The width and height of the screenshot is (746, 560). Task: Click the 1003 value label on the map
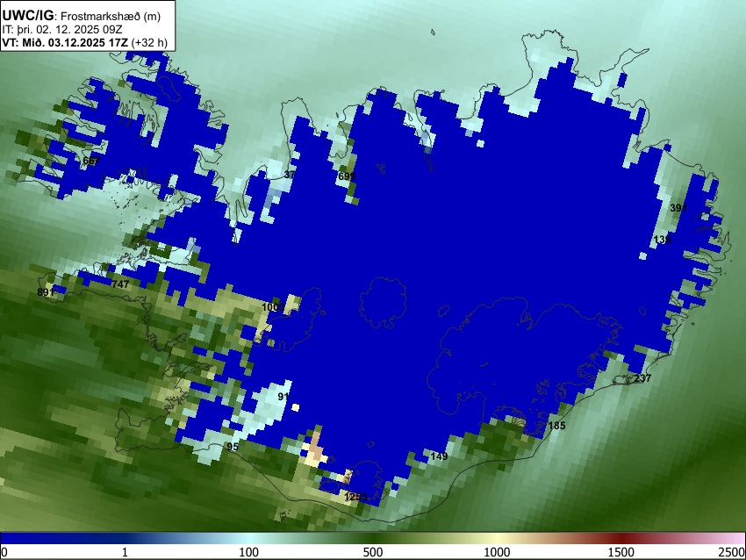[273, 307]
